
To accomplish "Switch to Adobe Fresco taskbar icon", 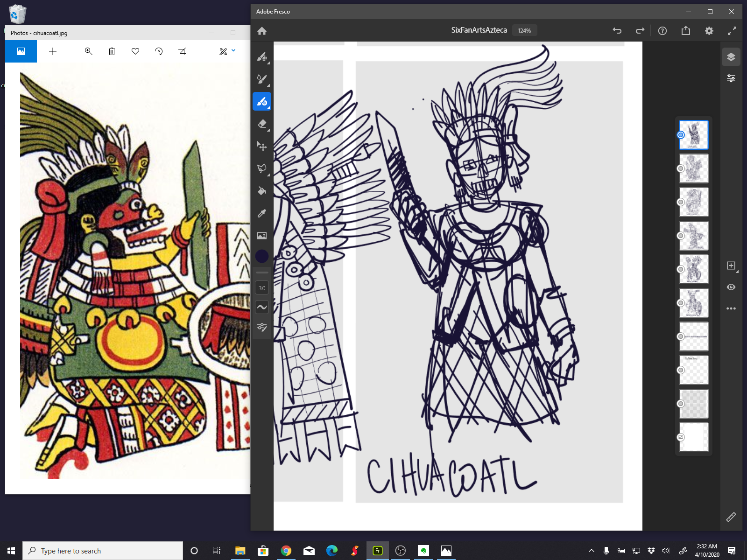I will 377,551.
